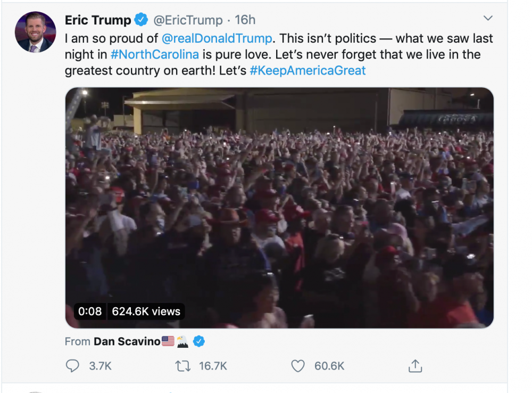This screenshot has width=532, height=393.
Task: Like the tweet with the heart icon
Action: coord(298,366)
